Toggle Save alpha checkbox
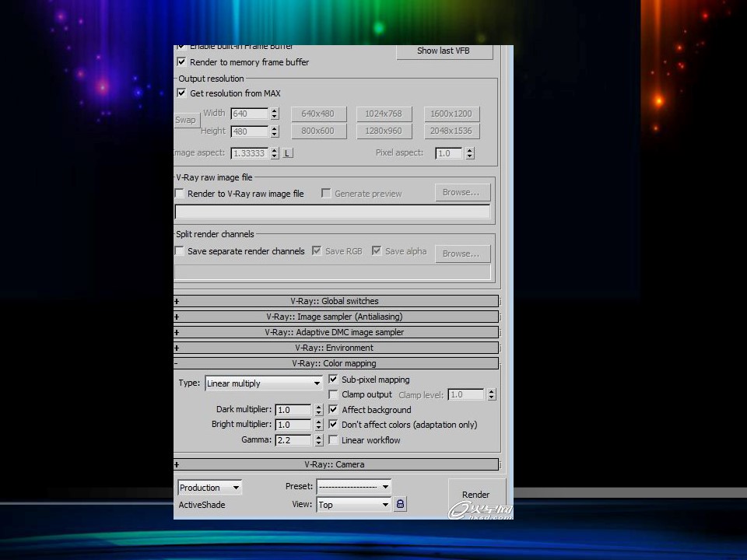This screenshot has height=560, width=747. (377, 251)
